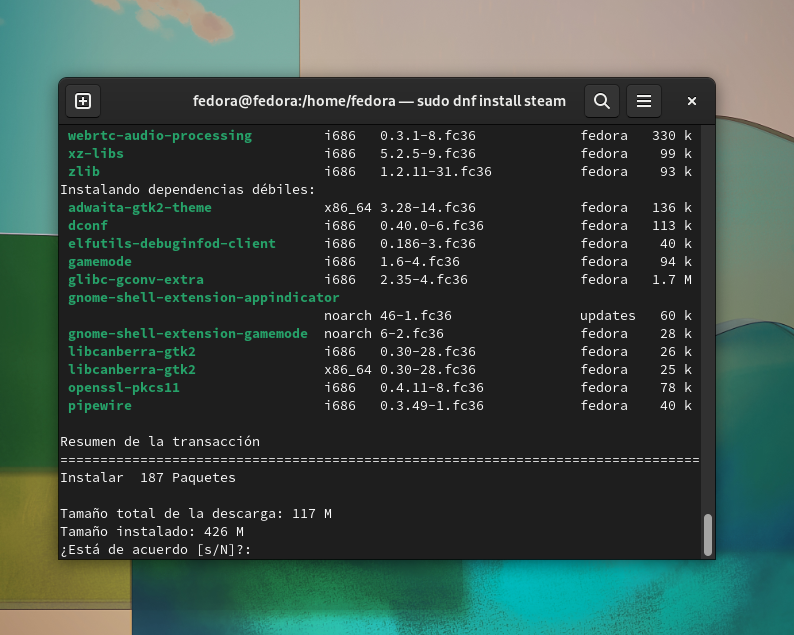Click the glibc-gconv-extra package name
The image size is (794, 635).
click(136, 280)
